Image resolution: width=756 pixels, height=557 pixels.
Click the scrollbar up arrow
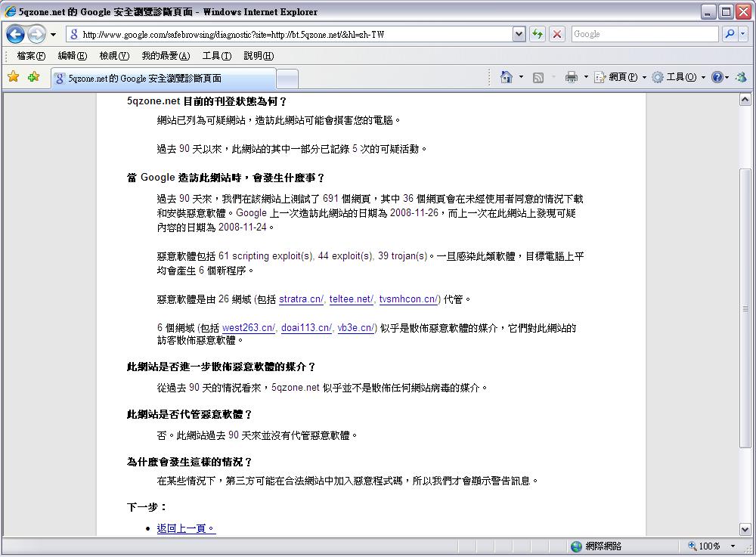click(x=745, y=100)
